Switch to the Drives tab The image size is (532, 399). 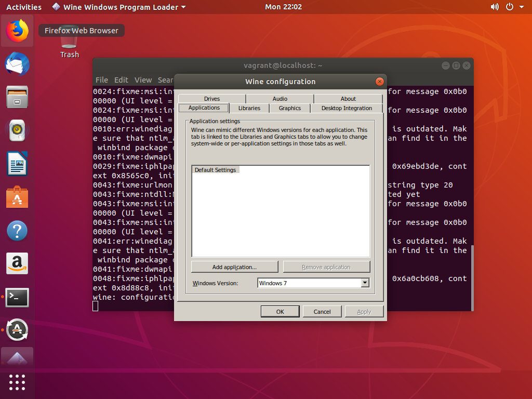coord(212,98)
